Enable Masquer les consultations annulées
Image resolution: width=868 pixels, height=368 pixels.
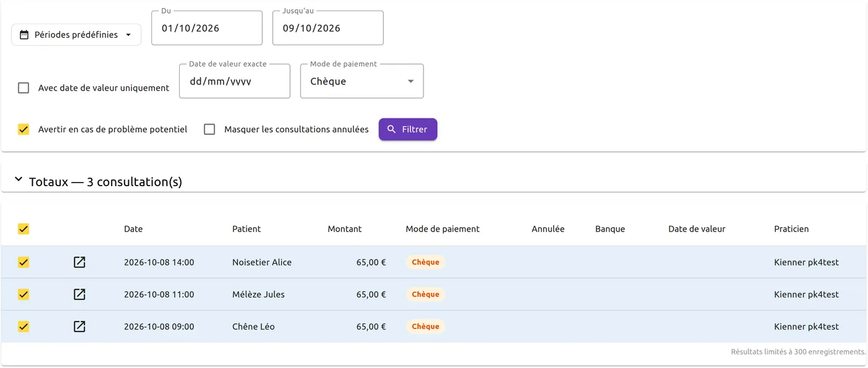[x=210, y=130]
